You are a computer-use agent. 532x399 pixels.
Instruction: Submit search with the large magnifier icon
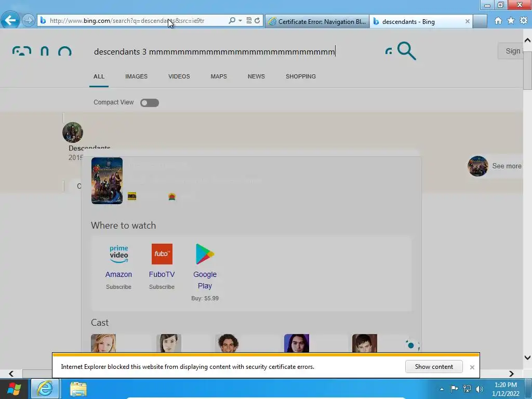pos(406,51)
